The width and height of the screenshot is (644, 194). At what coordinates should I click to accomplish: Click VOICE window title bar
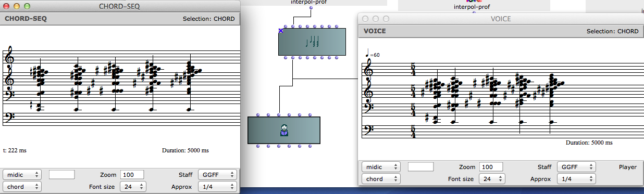tap(501, 19)
